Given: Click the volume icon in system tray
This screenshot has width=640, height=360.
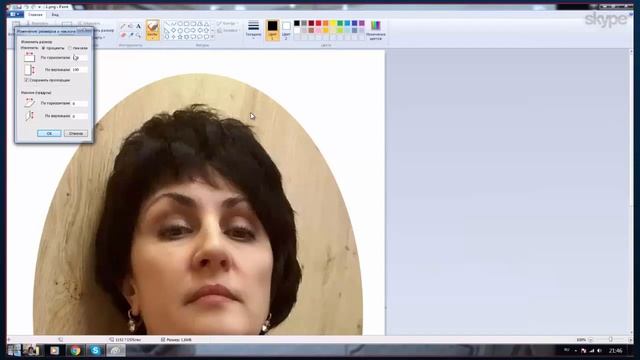Looking at the screenshot, I should 599,351.
